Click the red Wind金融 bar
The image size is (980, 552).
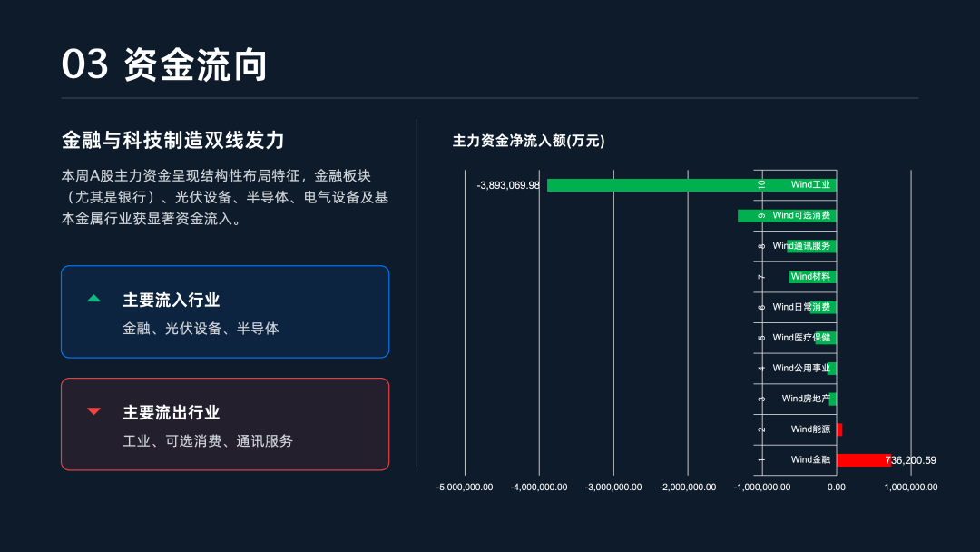click(x=860, y=460)
